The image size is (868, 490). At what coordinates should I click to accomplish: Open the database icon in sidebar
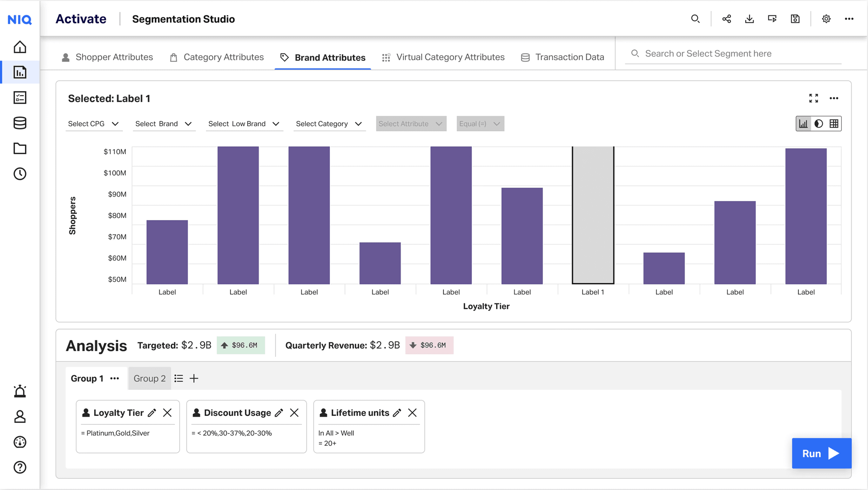coord(20,123)
